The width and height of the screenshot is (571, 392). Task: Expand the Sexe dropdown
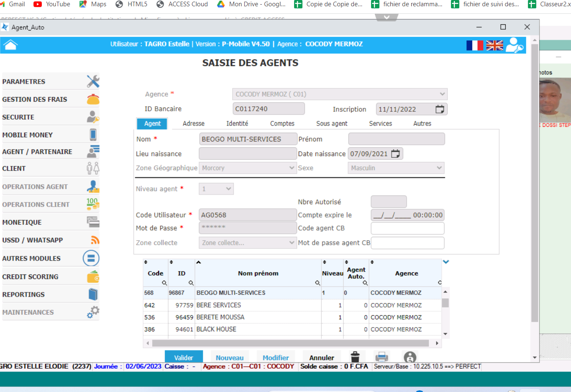[x=439, y=168]
